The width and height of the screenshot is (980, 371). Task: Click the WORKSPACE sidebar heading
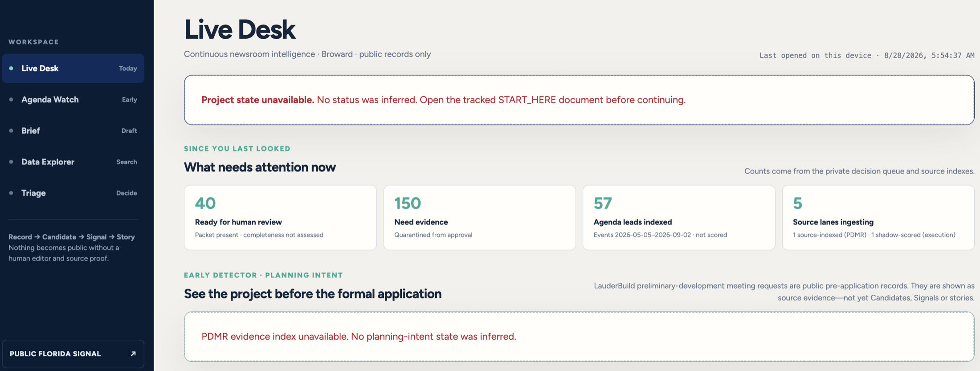[34, 42]
